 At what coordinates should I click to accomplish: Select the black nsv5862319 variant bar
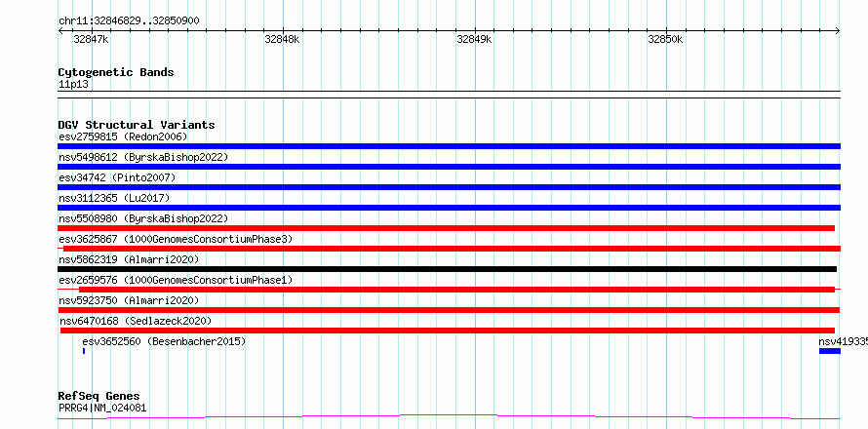pyautogui.click(x=448, y=269)
